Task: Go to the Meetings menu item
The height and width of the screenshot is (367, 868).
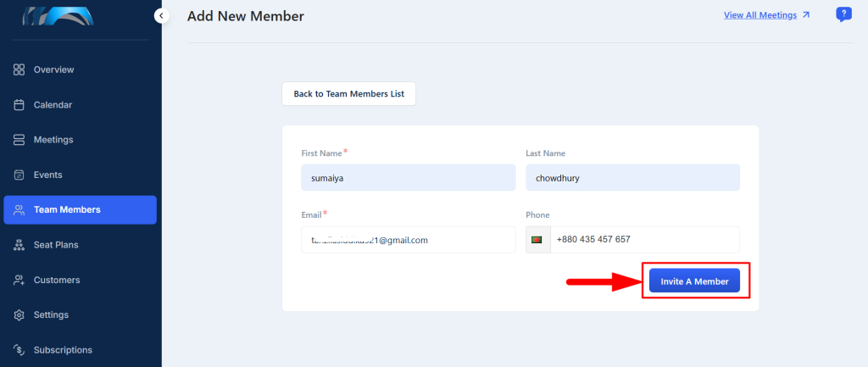Action: (53, 140)
